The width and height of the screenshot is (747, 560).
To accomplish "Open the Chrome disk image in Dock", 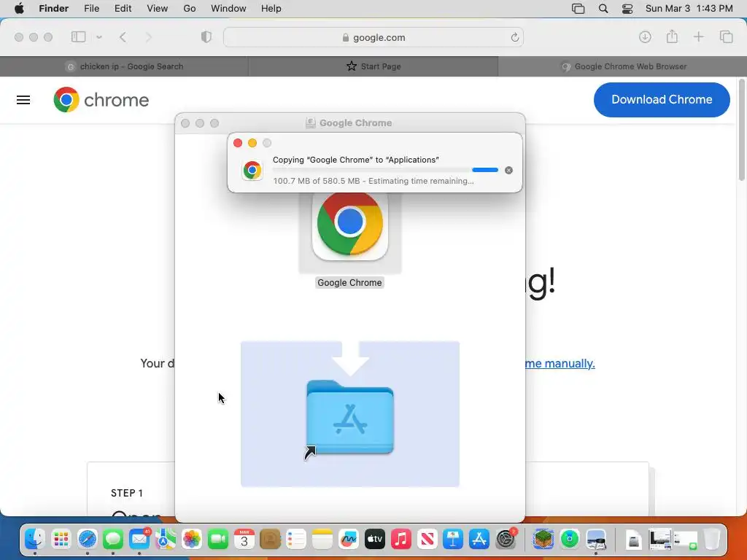I will [634, 540].
